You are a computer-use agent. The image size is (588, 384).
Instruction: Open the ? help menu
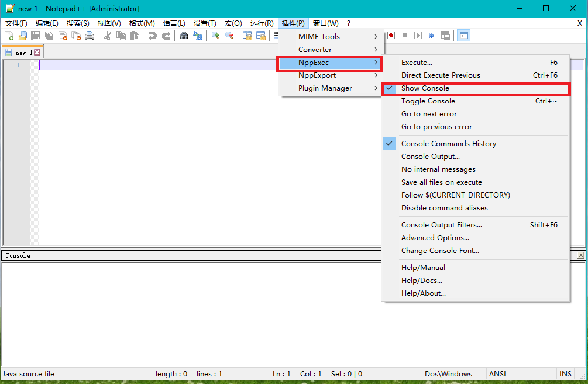click(x=349, y=23)
